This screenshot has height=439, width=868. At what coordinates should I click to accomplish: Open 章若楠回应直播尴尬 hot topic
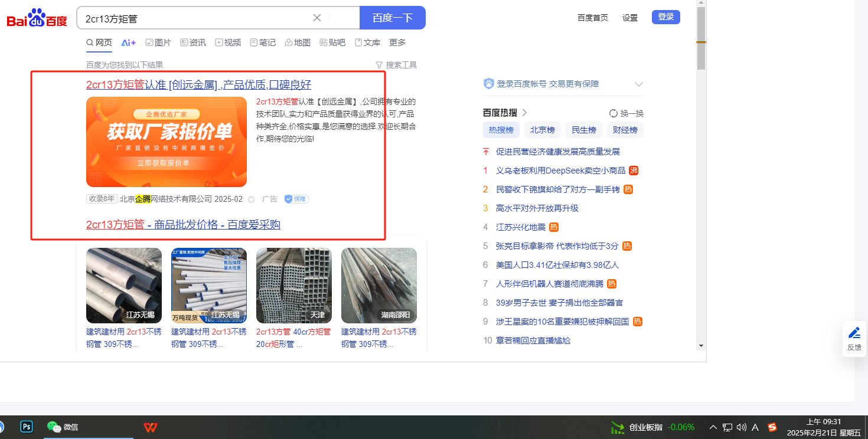(x=533, y=340)
